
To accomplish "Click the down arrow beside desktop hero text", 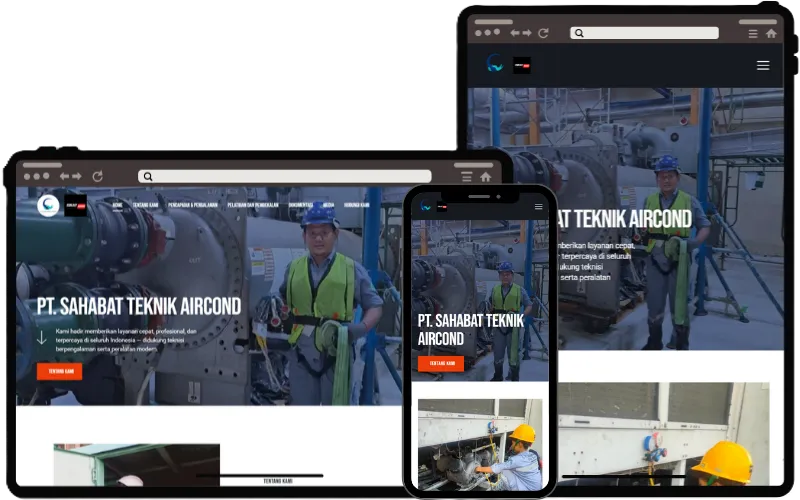I will [x=42, y=338].
